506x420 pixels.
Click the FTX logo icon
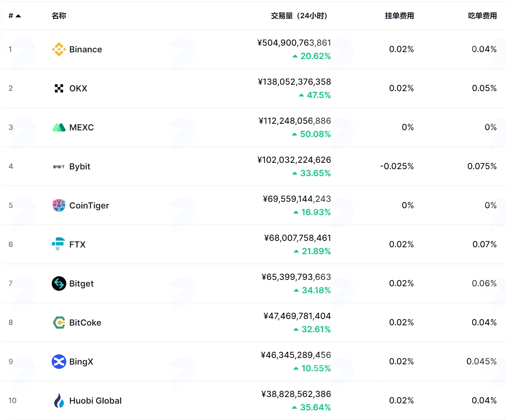58,244
